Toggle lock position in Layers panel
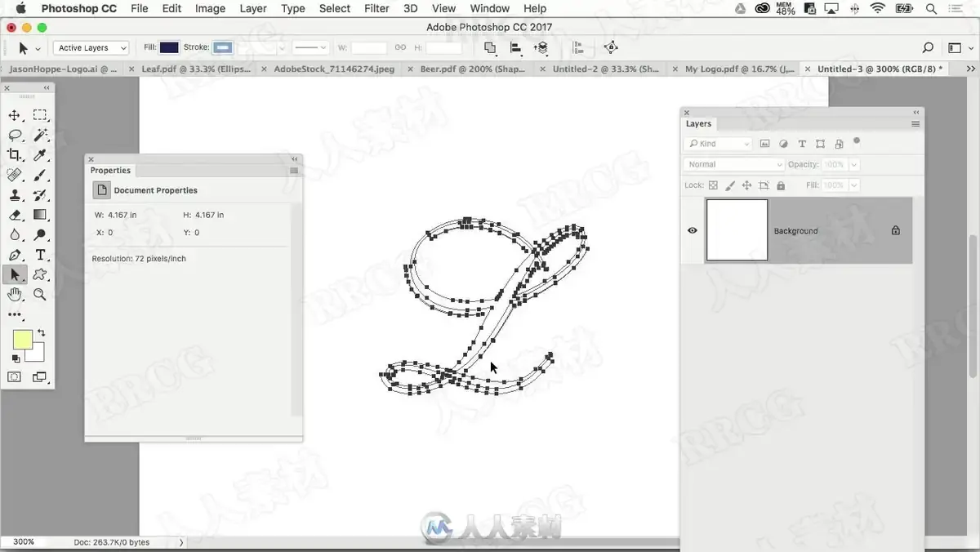This screenshot has width=980, height=552. pyautogui.click(x=746, y=185)
